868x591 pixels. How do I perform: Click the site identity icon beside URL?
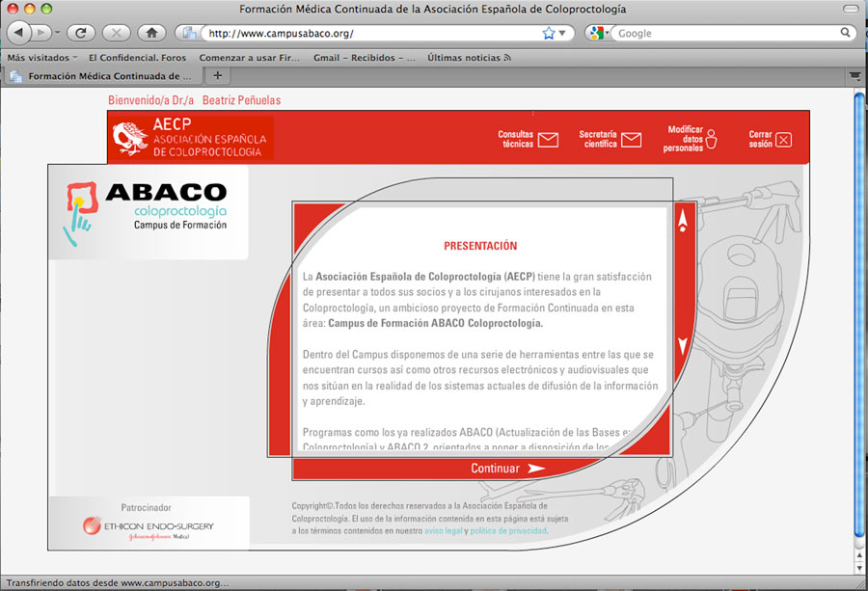pos(189,33)
